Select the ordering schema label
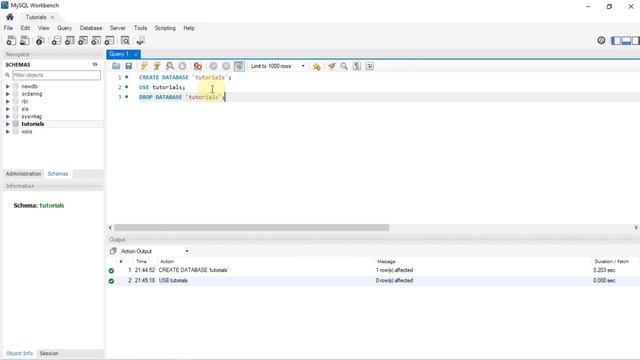The height and width of the screenshot is (360, 640). (x=32, y=94)
